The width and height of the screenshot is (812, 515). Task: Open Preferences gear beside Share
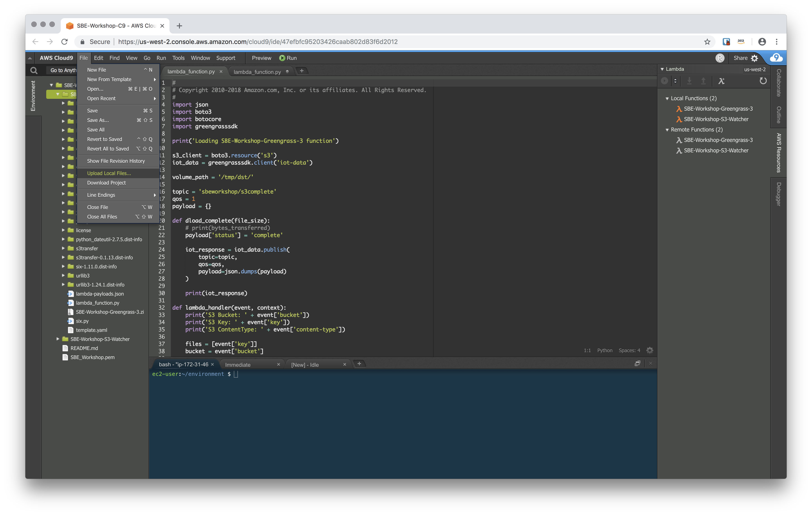click(x=755, y=58)
